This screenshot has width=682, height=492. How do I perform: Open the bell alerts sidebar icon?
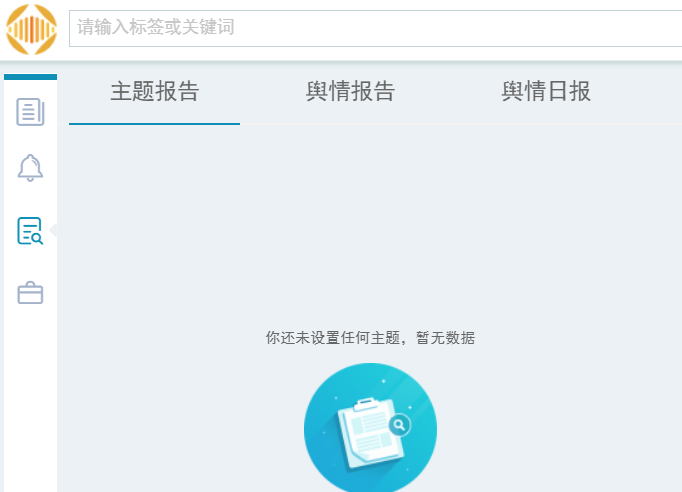click(x=30, y=167)
